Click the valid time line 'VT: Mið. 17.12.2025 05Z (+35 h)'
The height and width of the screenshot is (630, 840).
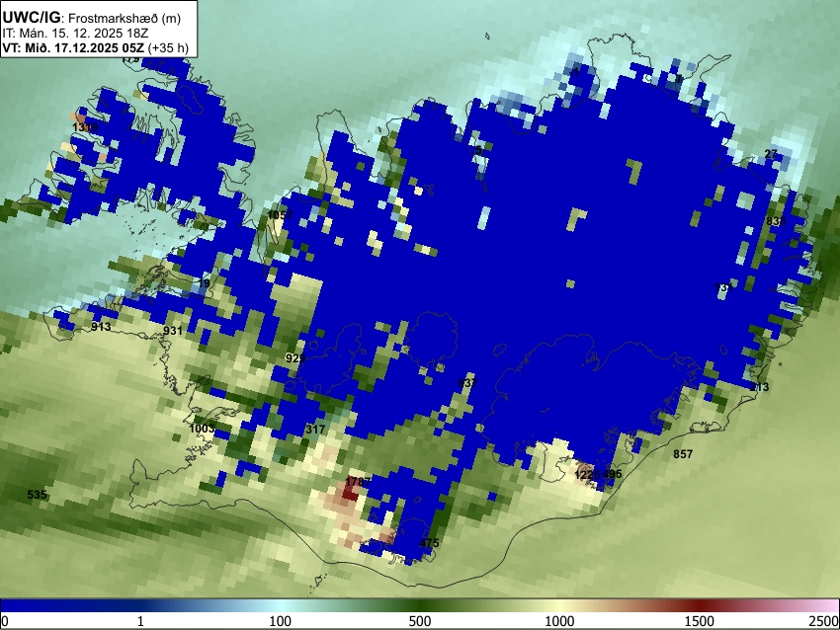pyautogui.click(x=95, y=47)
